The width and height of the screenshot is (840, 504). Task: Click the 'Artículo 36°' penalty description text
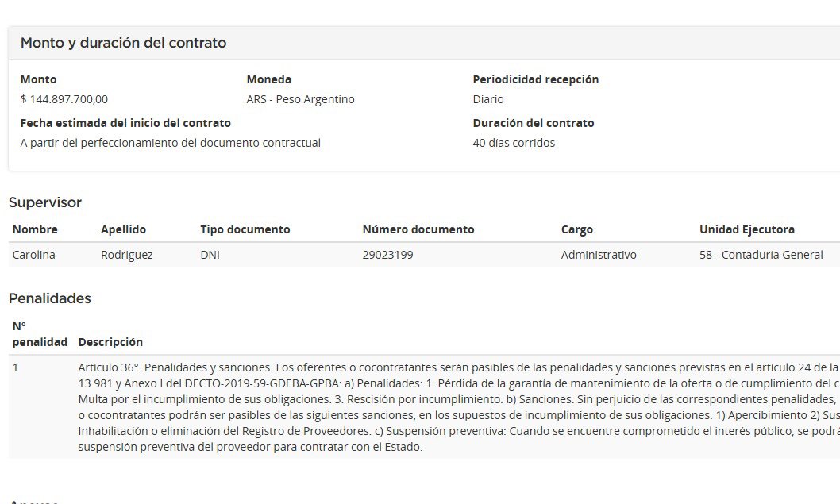(459, 407)
